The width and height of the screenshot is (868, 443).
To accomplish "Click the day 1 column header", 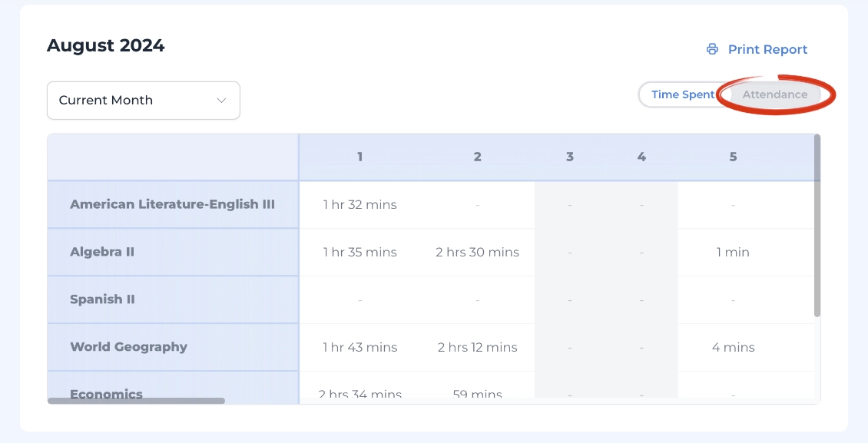I will pos(359,157).
